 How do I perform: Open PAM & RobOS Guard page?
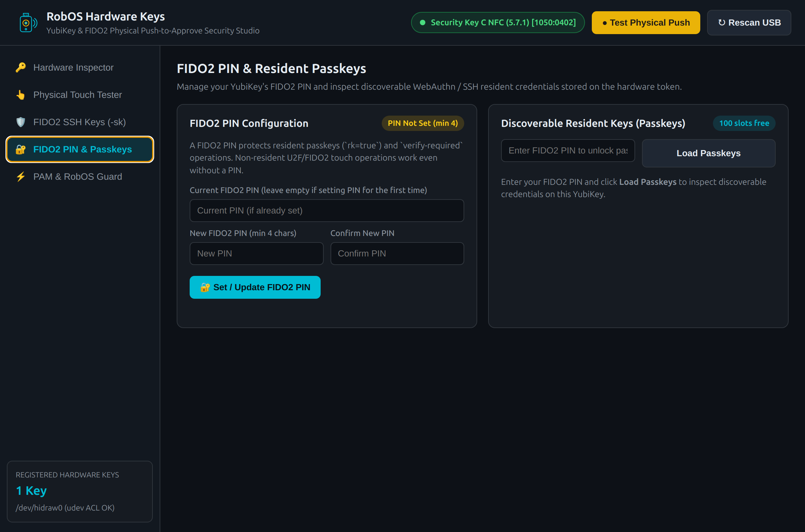pyautogui.click(x=80, y=177)
